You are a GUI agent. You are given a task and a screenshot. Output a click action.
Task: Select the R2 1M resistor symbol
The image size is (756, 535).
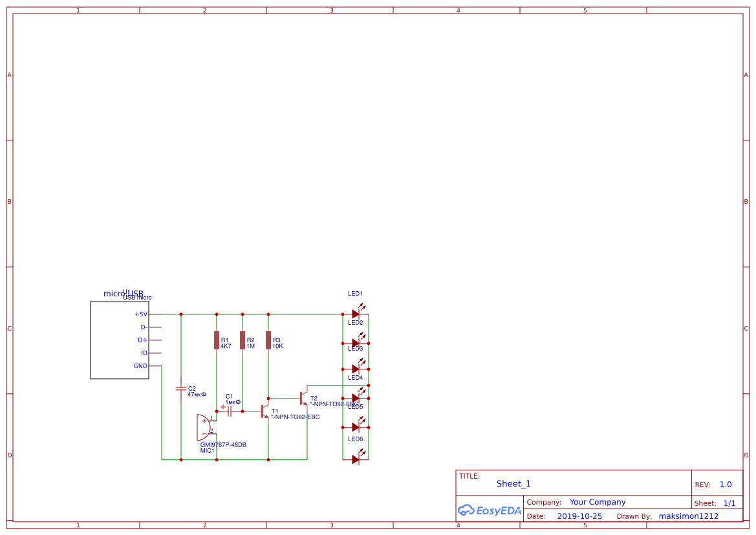coord(243,341)
